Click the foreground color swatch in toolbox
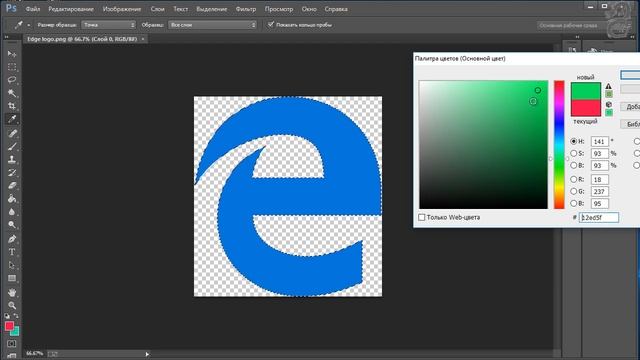This screenshot has width=640, height=360. (9, 326)
